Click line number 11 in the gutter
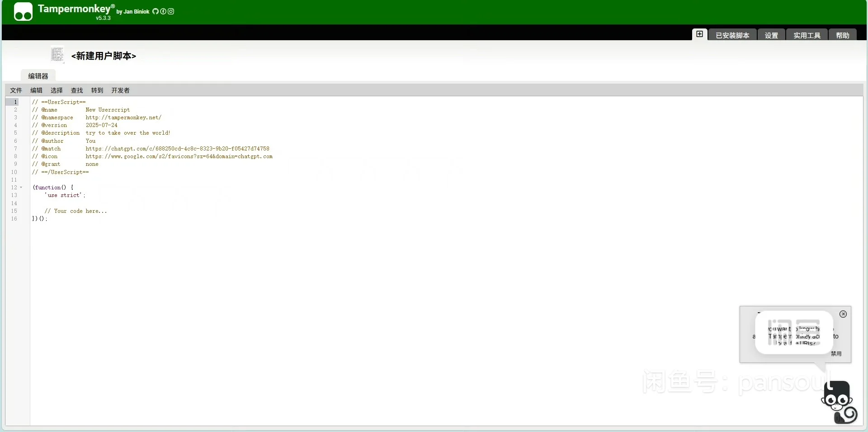The height and width of the screenshot is (432, 868). [14, 180]
